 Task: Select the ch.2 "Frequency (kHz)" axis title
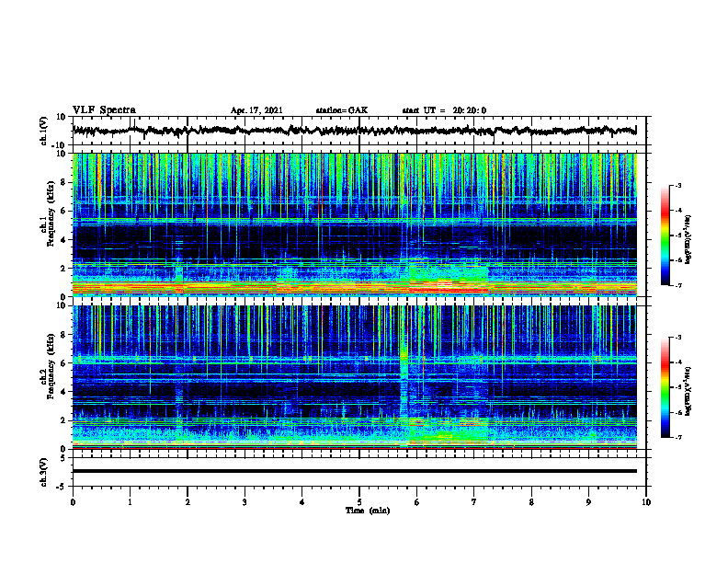(51, 366)
